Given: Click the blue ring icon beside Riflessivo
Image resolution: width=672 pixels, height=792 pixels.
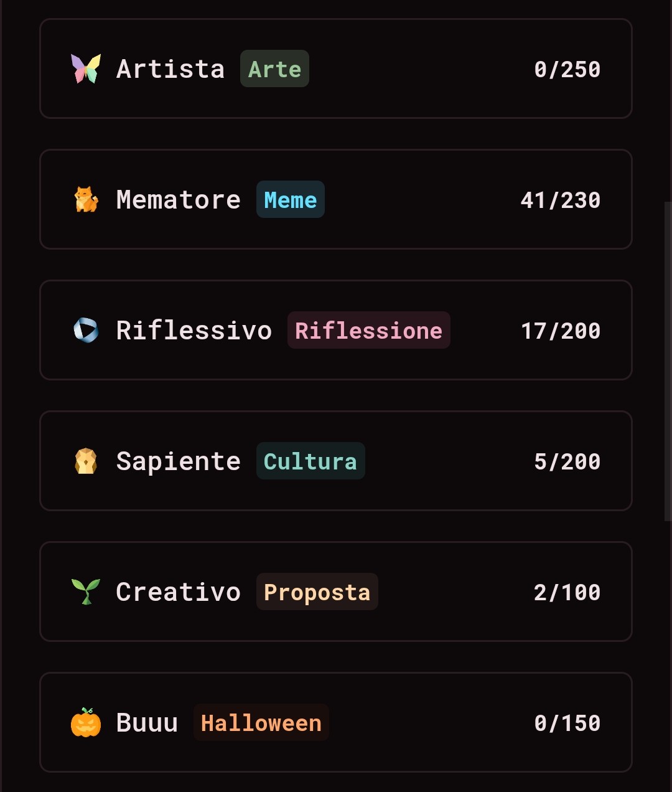Looking at the screenshot, I should click(x=86, y=330).
